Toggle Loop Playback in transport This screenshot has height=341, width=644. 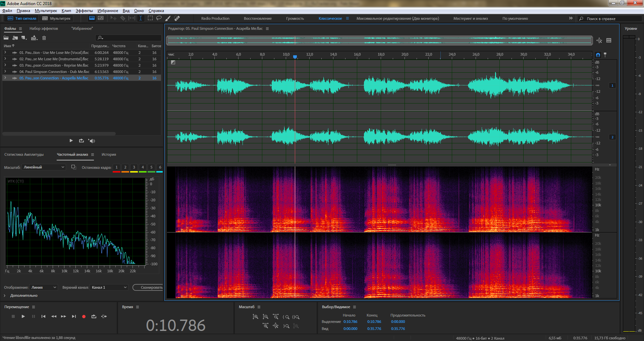click(94, 316)
